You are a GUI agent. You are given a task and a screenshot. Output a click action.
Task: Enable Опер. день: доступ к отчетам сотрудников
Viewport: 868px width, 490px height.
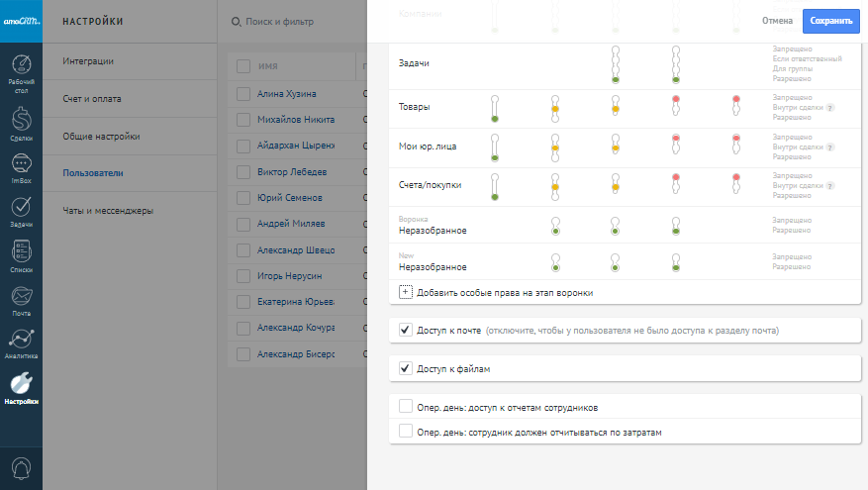[405, 407]
